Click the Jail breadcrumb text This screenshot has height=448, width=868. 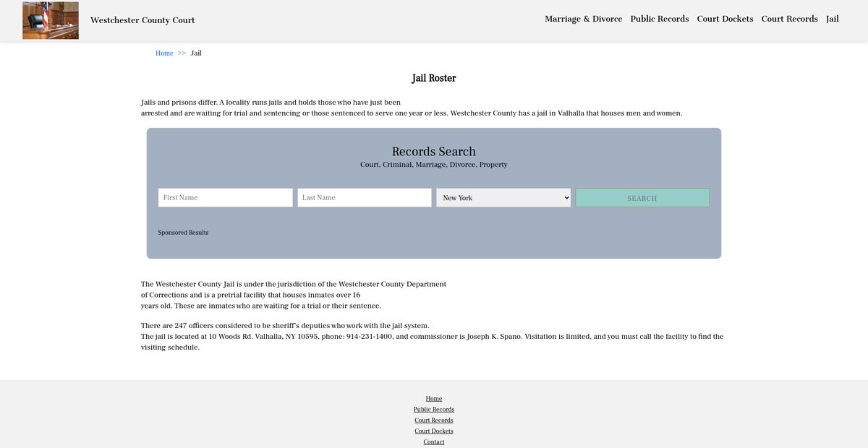pos(196,53)
